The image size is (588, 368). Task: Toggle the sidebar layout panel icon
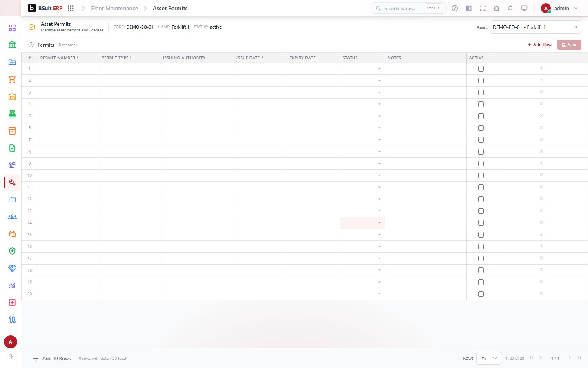(469, 8)
